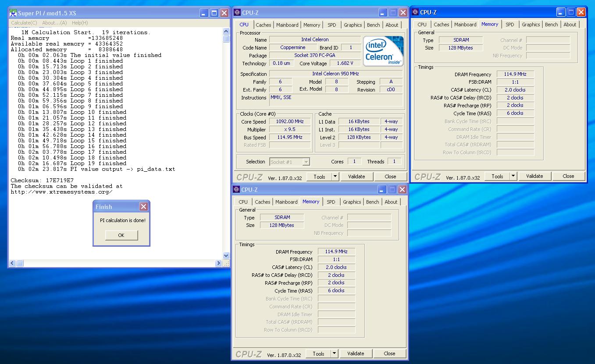Image resolution: width=595 pixels, height=364 pixels.
Task: Click the CPU-Z app icon in the bottom window
Action: click(x=236, y=190)
